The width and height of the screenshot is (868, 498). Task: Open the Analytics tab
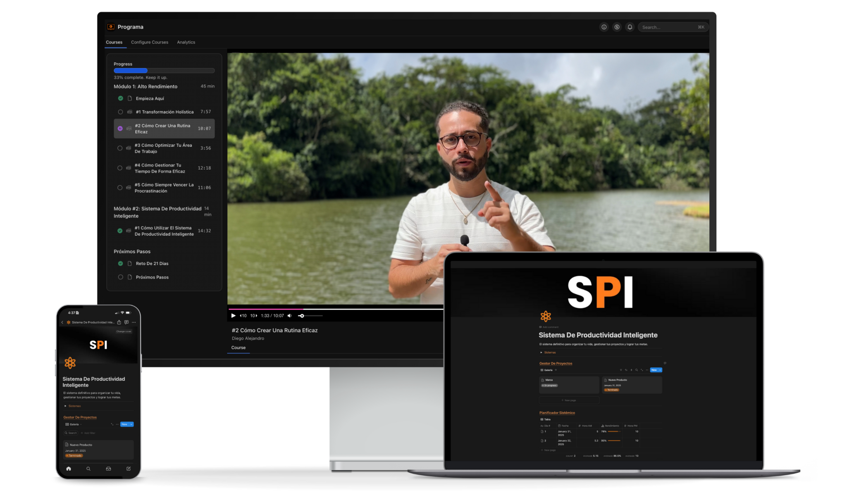pyautogui.click(x=186, y=42)
